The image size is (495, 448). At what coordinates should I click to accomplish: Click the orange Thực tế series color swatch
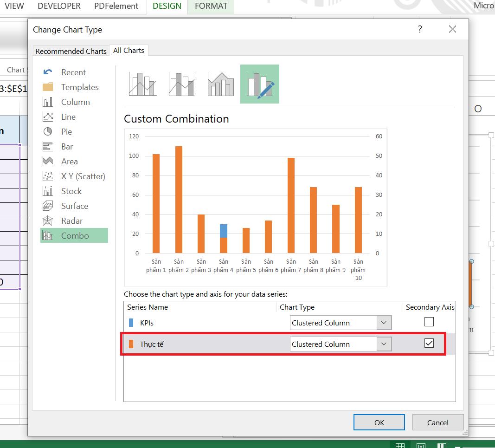[x=131, y=344]
